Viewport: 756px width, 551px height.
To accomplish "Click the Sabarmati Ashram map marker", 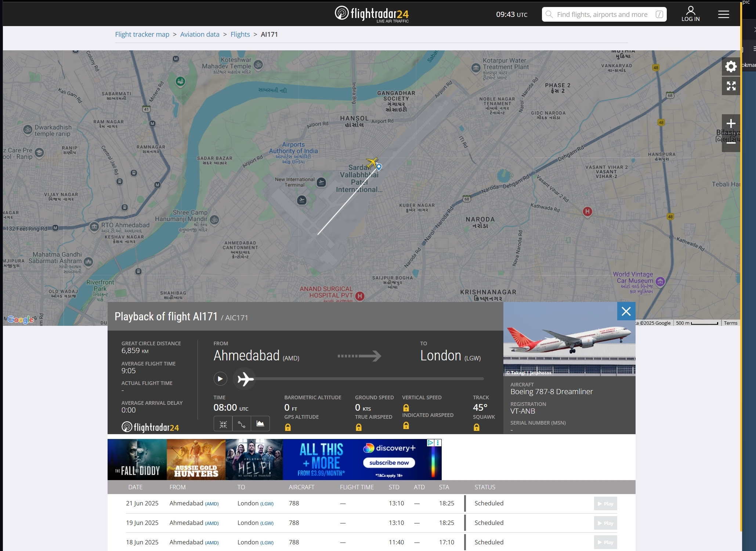I will (88, 262).
